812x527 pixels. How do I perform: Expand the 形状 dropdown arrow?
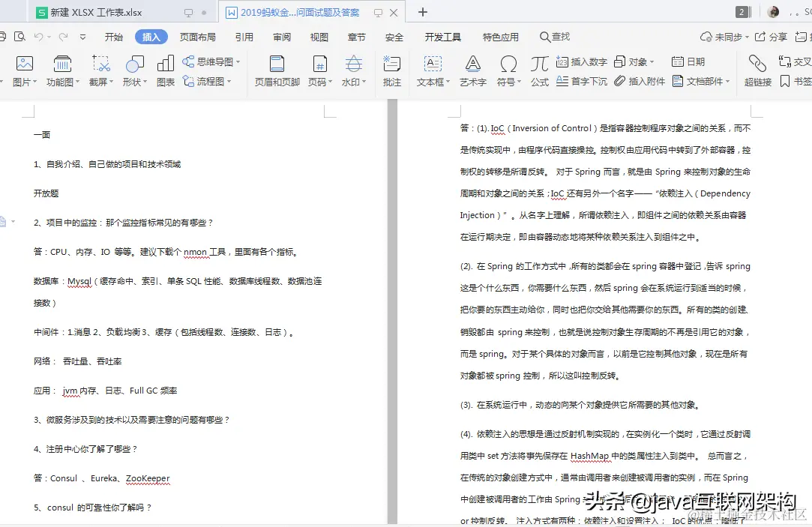point(145,82)
